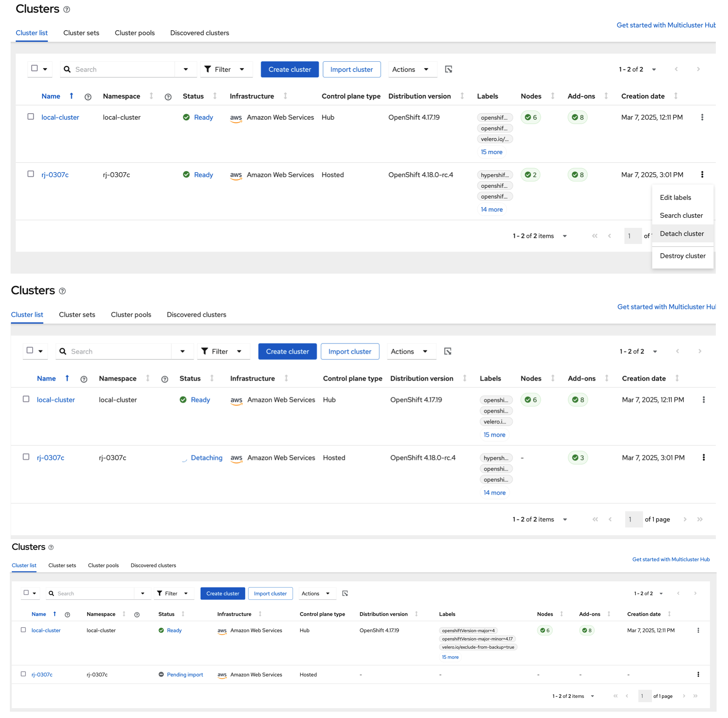
Task: Tick bulk select checkbox in bottom toolbar
Action: (x=26, y=593)
